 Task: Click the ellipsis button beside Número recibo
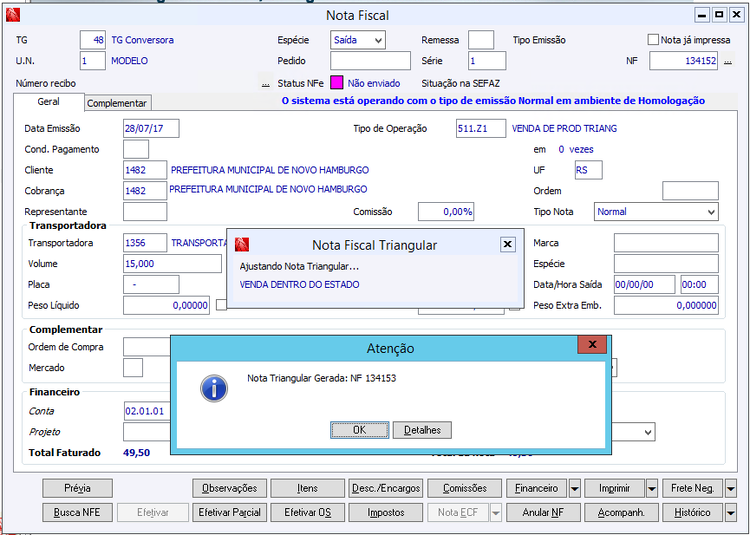click(x=265, y=83)
